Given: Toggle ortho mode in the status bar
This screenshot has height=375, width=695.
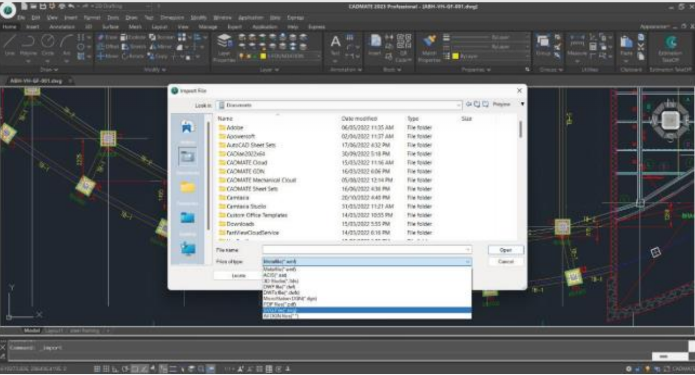Looking at the screenshot, I should pos(115,369).
